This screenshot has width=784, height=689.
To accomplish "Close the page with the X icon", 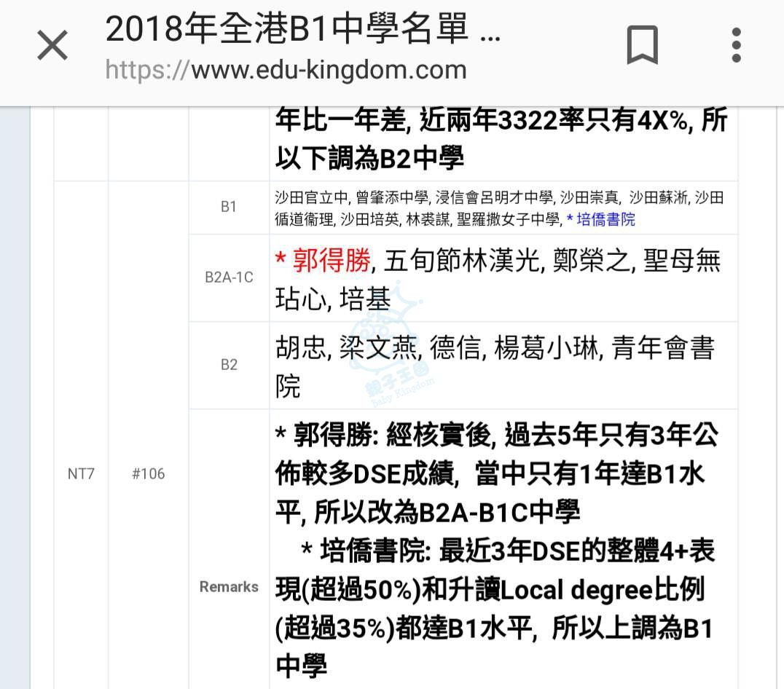I will 52,47.
